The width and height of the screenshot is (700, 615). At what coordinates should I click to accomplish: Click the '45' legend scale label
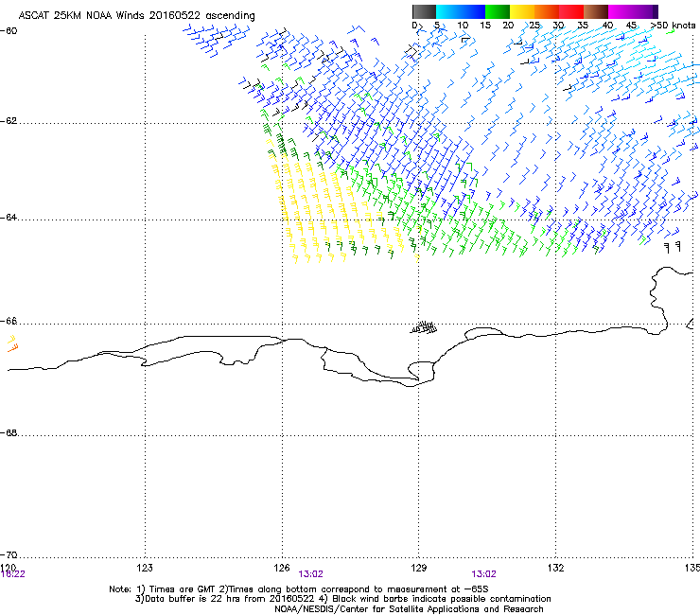[x=631, y=26]
